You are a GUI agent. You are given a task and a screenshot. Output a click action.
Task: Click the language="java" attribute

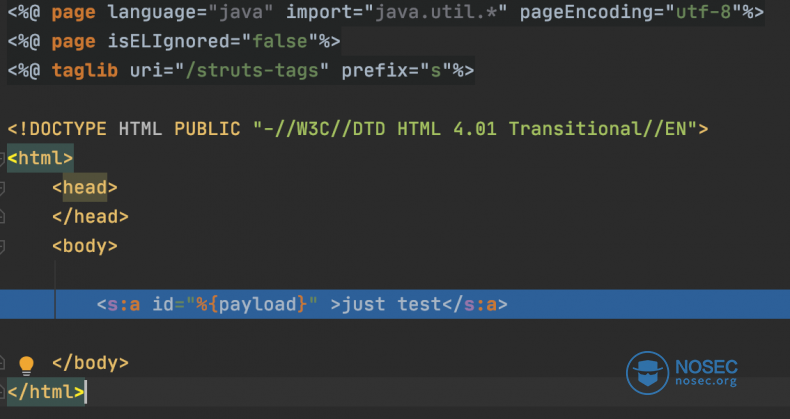[x=190, y=12]
